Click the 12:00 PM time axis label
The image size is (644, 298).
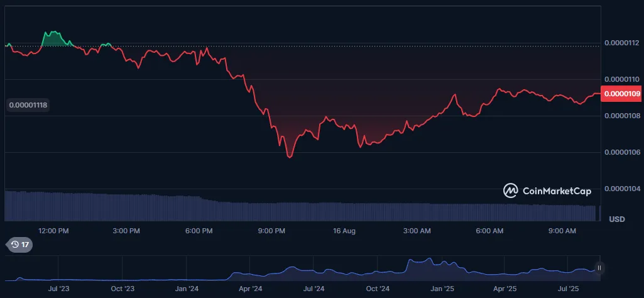pos(53,231)
